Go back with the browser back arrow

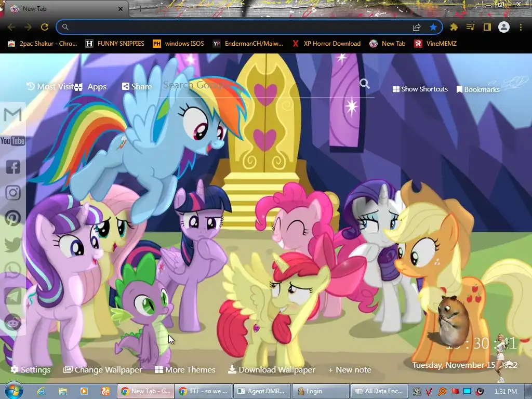[11, 27]
